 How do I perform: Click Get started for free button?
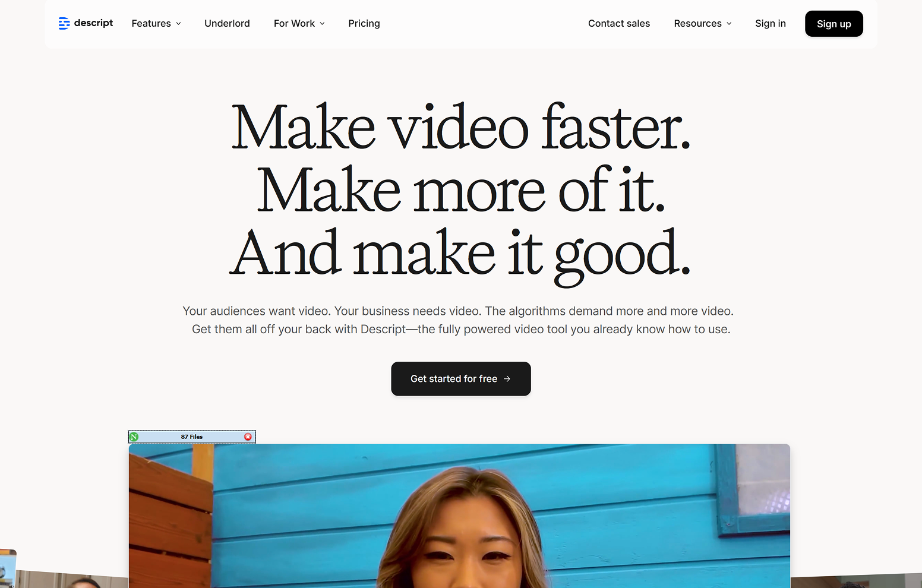[x=461, y=379]
